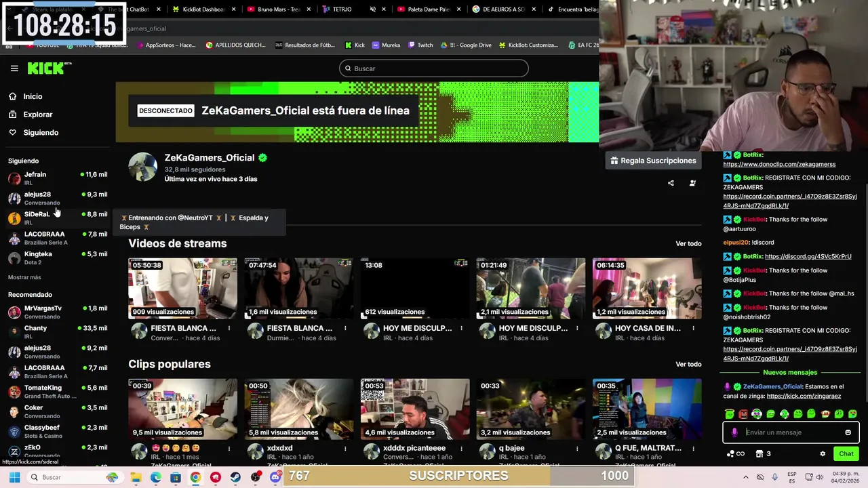Click Ver todo for Videos de streams
The height and width of the screenshot is (488, 868).
click(x=688, y=243)
